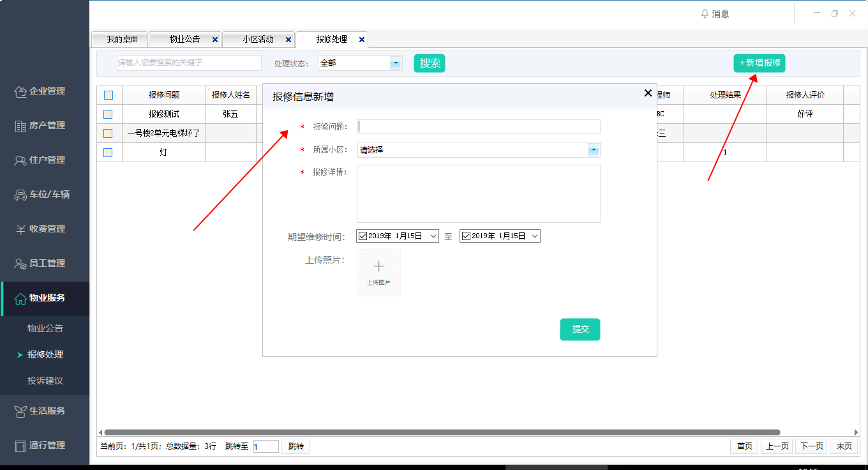Click the 生活服务 plant icon
This screenshot has height=470, width=868.
[20, 411]
